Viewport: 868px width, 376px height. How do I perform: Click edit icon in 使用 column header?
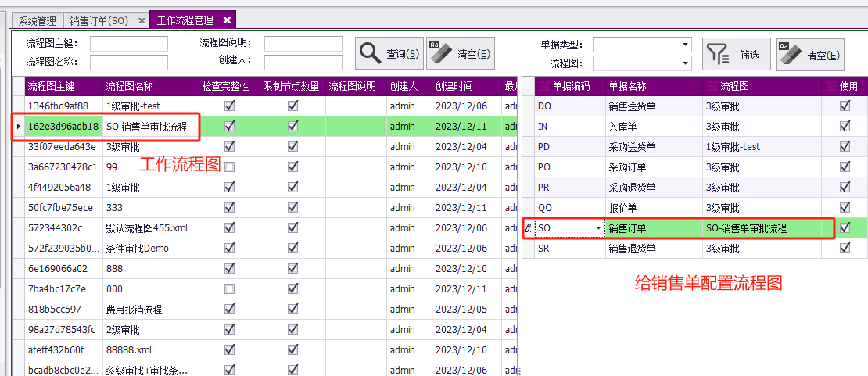(831, 86)
